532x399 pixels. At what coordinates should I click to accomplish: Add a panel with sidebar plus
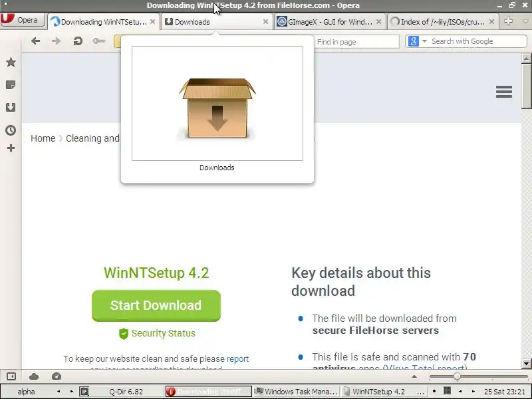11,148
